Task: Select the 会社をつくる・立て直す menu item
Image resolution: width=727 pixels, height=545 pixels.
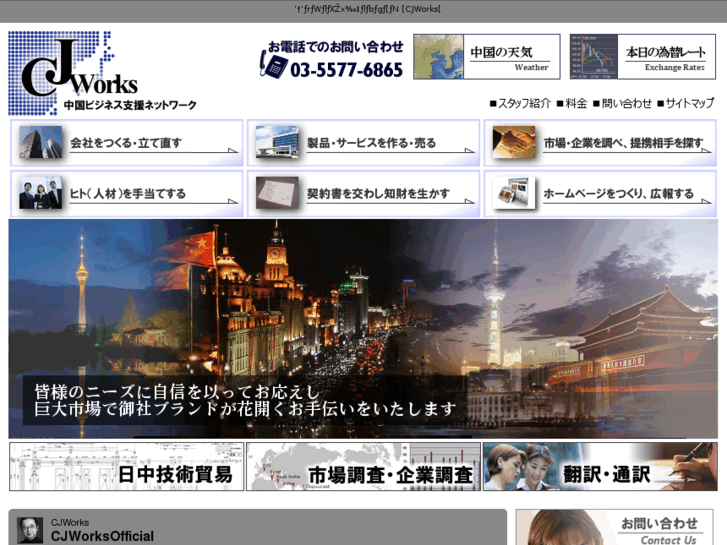Action: (127, 143)
